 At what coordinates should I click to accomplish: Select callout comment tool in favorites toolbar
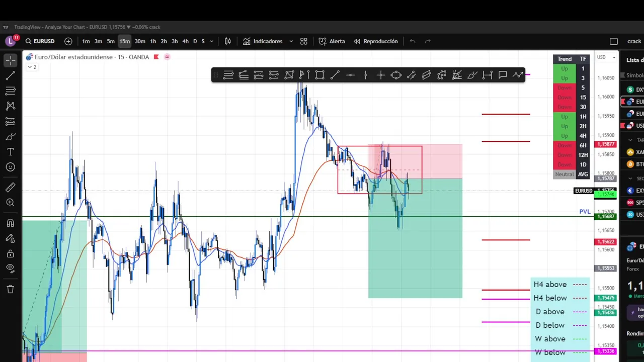click(x=503, y=75)
